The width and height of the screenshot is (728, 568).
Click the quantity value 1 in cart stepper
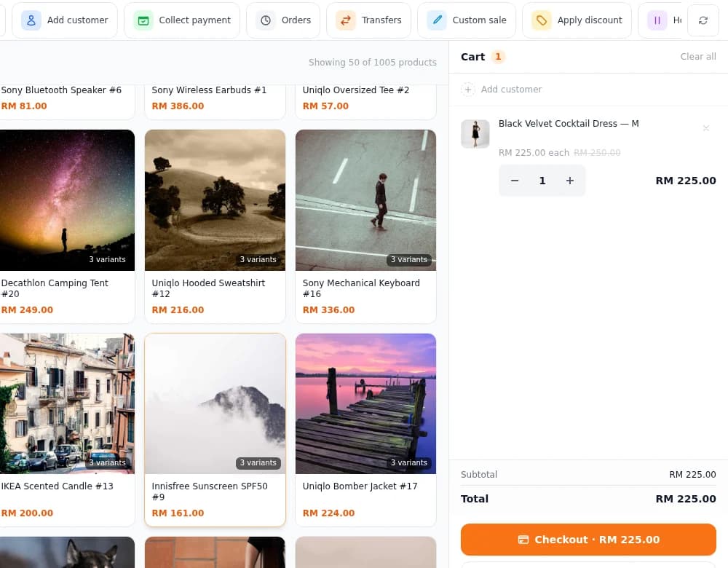click(x=542, y=181)
